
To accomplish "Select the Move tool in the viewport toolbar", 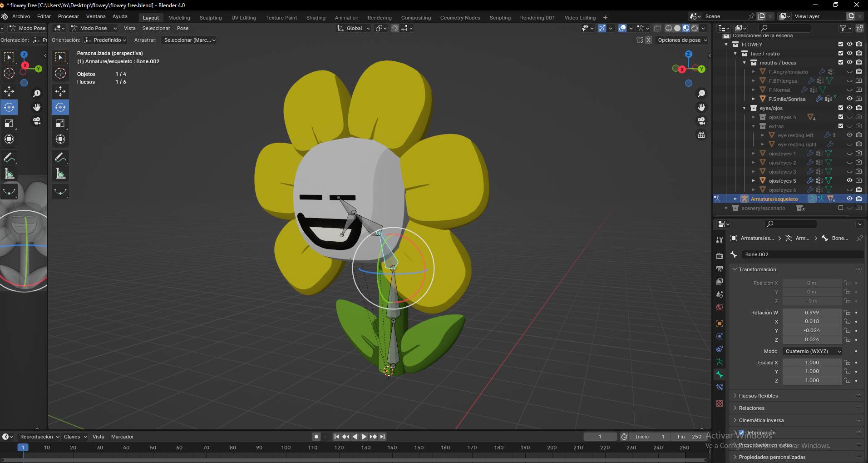I will pyautogui.click(x=9, y=91).
